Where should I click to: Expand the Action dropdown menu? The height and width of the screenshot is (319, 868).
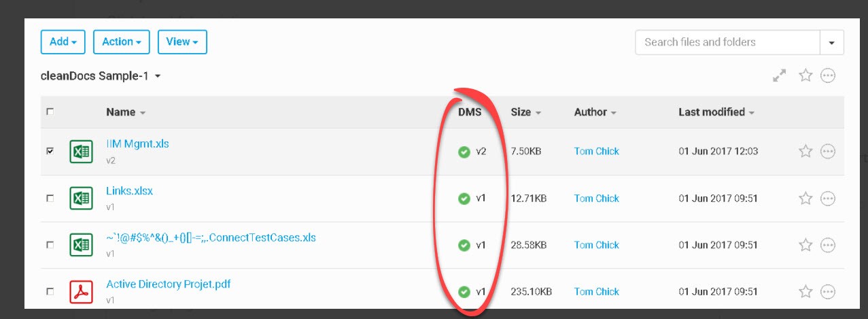coord(121,41)
